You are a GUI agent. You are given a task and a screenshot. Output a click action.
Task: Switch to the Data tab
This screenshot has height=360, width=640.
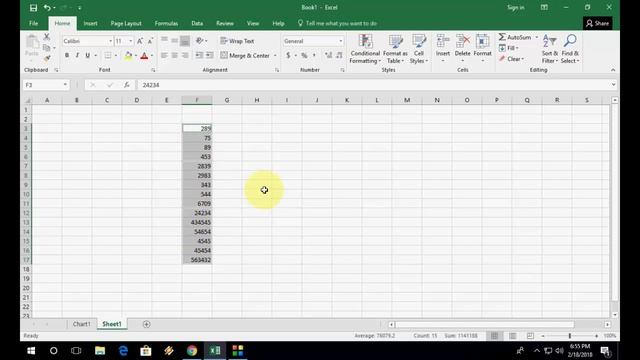[x=197, y=23]
